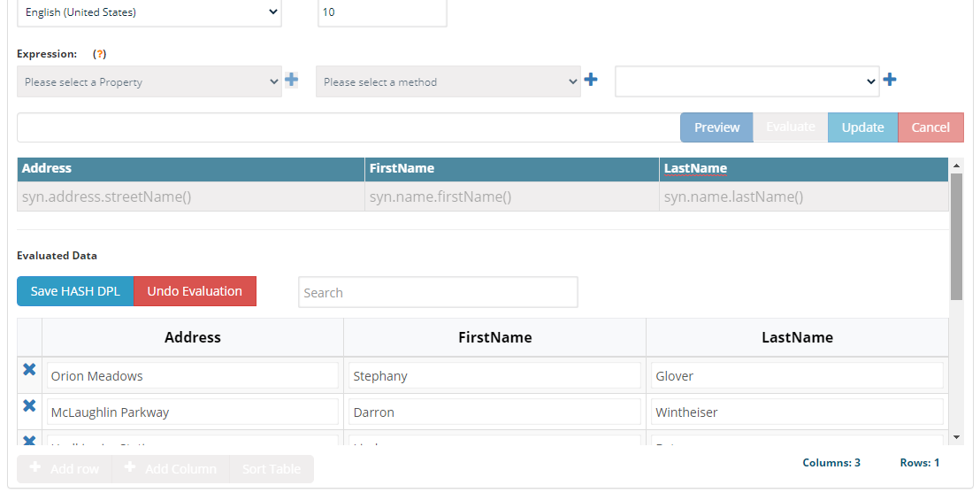Click Save HASH DPL button
The image size is (980, 493).
75,291
